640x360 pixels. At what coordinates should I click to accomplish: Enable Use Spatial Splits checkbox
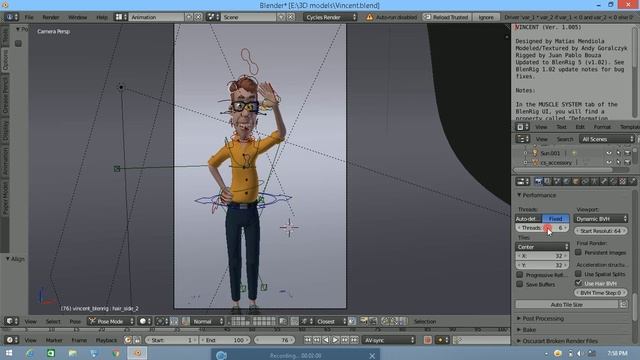tap(578, 274)
